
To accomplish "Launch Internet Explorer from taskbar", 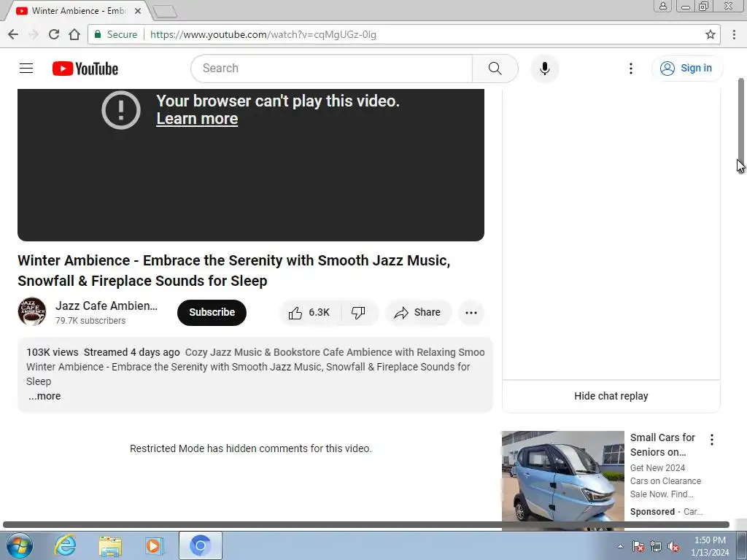I will click(65, 545).
